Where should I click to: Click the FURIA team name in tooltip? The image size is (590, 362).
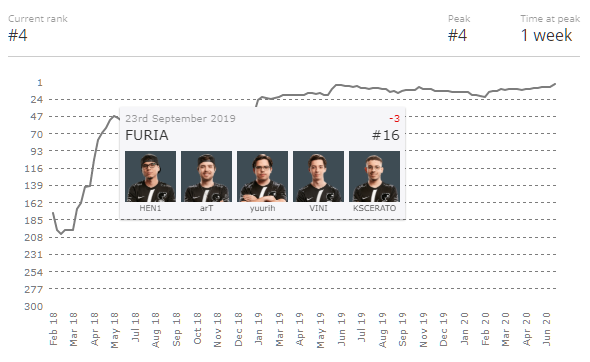tap(147, 135)
